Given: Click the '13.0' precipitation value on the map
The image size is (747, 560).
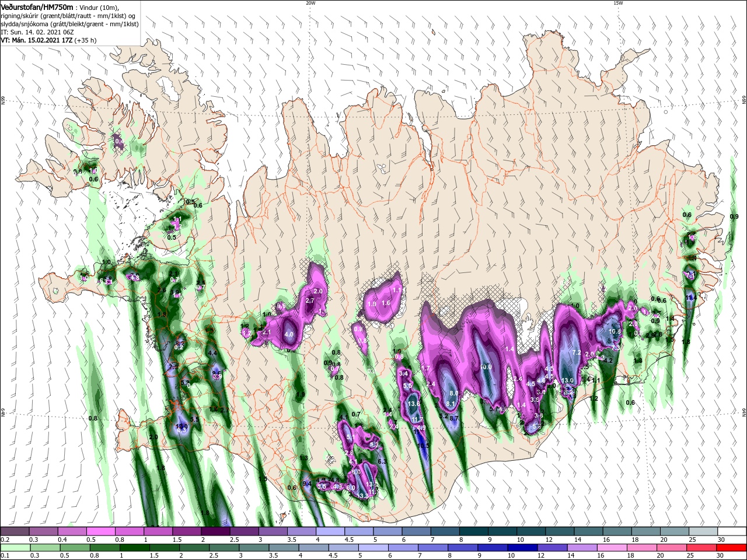Looking at the screenshot, I should click(x=567, y=380).
